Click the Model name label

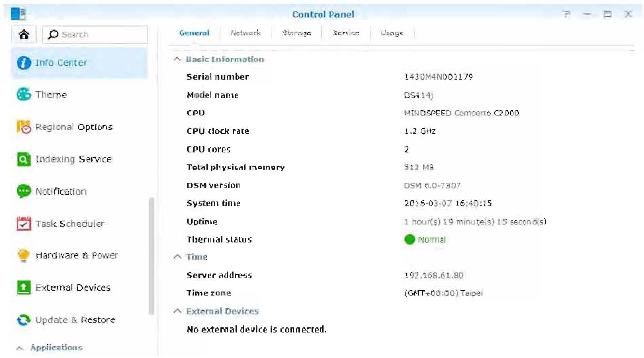click(213, 95)
